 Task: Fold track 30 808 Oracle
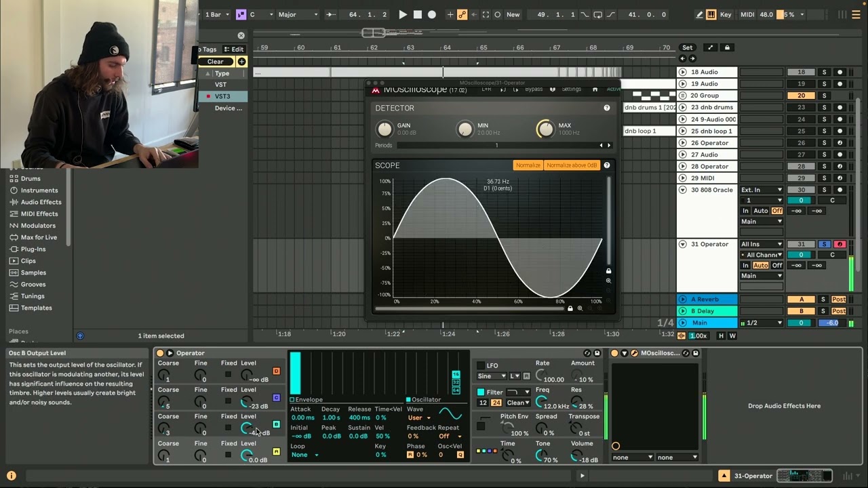(x=682, y=190)
